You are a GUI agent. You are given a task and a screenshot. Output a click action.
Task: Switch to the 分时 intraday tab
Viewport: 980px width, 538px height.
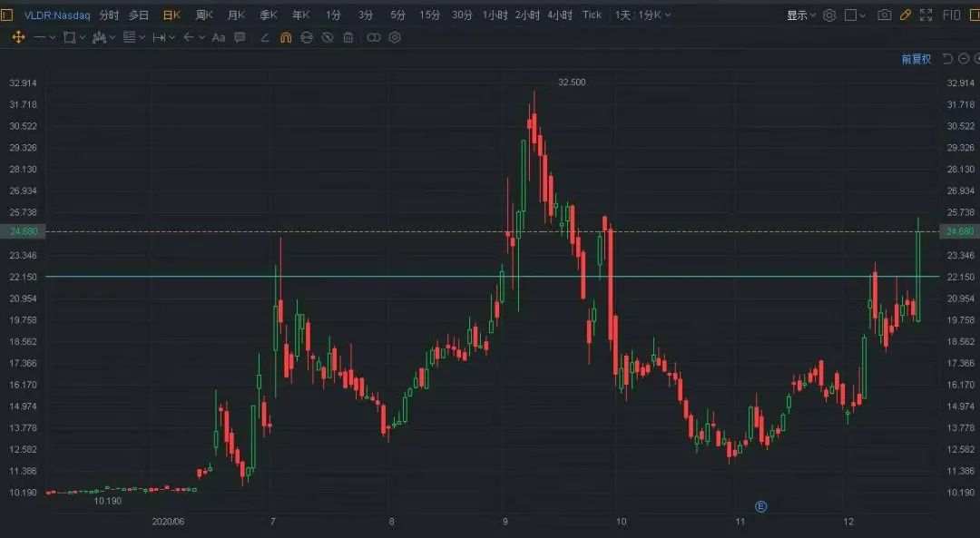109,15
